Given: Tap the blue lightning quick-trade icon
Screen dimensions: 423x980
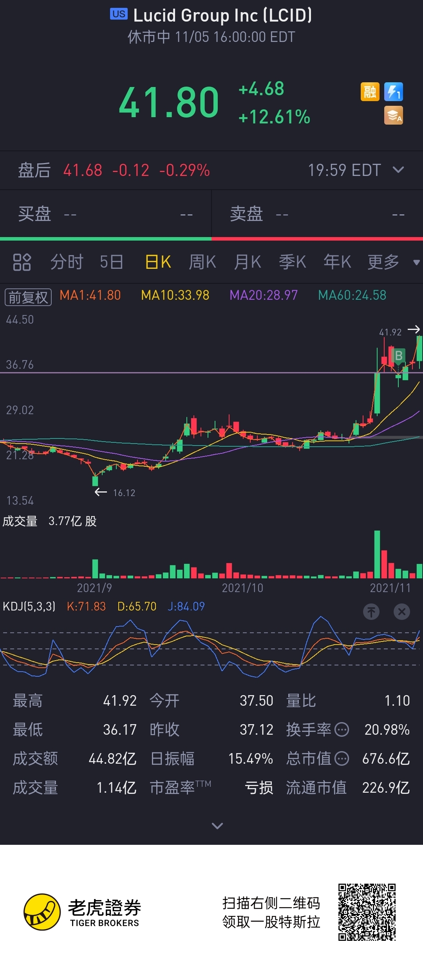Looking at the screenshot, I should [x=394, y=92].
